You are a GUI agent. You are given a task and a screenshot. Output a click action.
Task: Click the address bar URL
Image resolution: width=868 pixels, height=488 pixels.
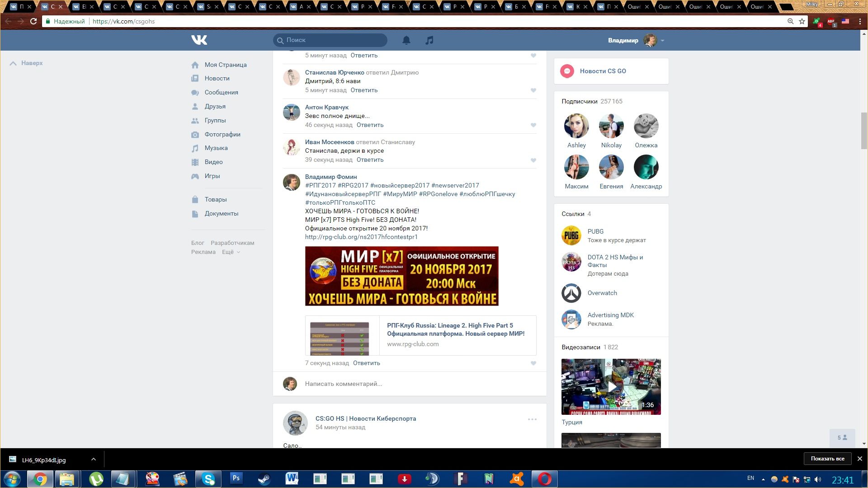[123, 21]
